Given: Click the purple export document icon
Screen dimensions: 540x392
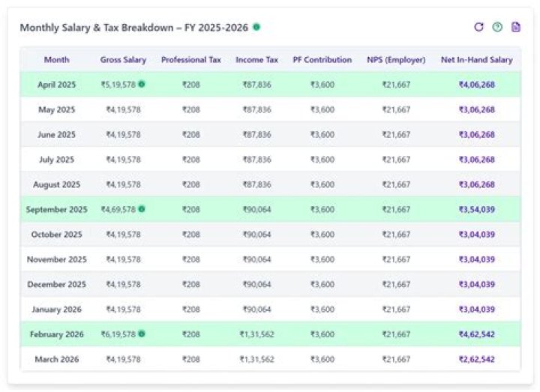Looking at the screenshot, I should (515, 27).
